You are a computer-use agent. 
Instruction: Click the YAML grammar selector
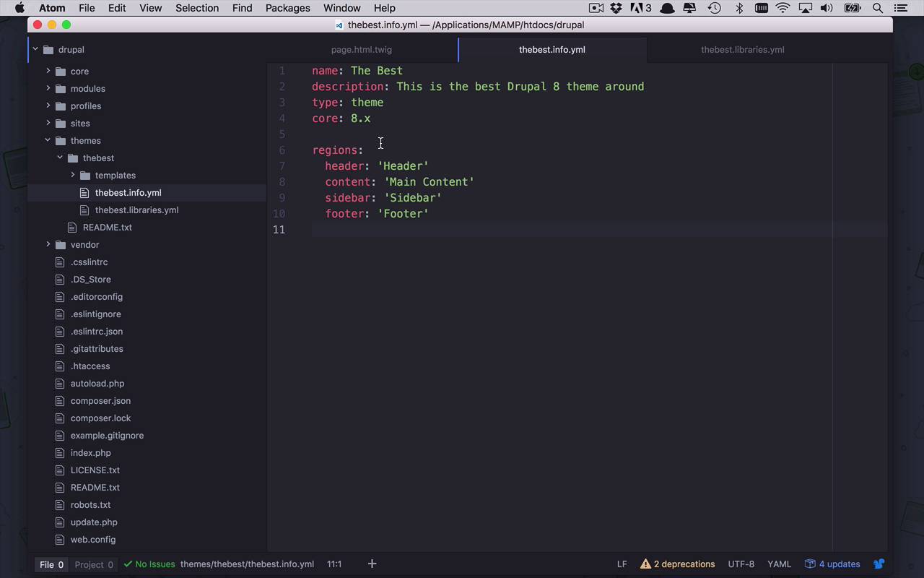point(779,564)
